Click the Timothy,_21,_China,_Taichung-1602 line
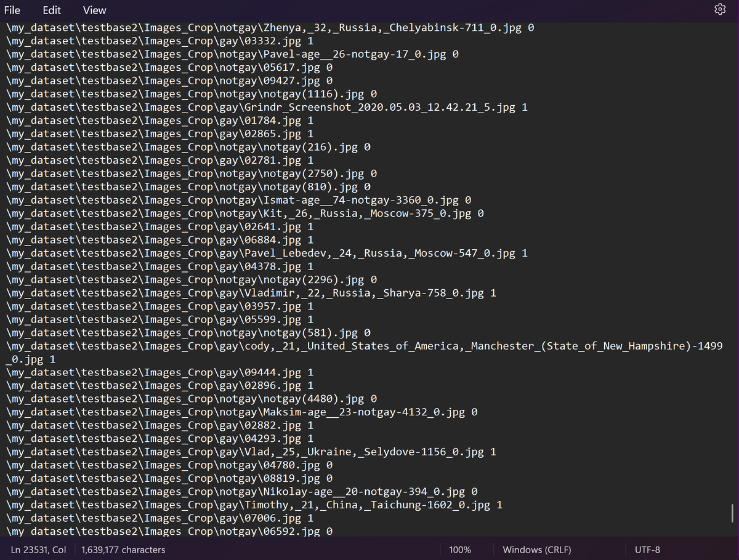This screenshot has width=739, height=560. point(254,505)
